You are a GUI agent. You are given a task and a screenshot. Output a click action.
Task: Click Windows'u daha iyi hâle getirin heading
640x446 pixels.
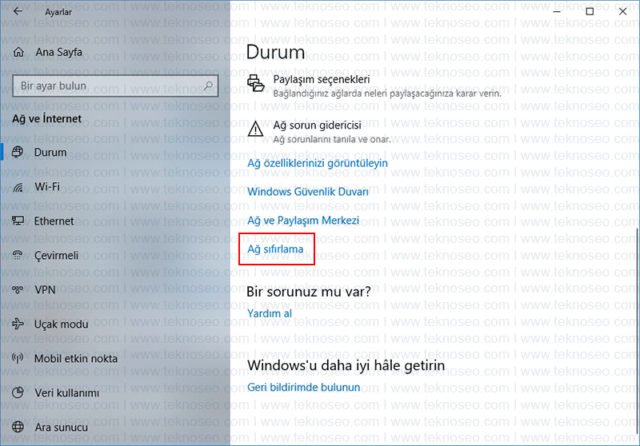(x=346, y=365)
